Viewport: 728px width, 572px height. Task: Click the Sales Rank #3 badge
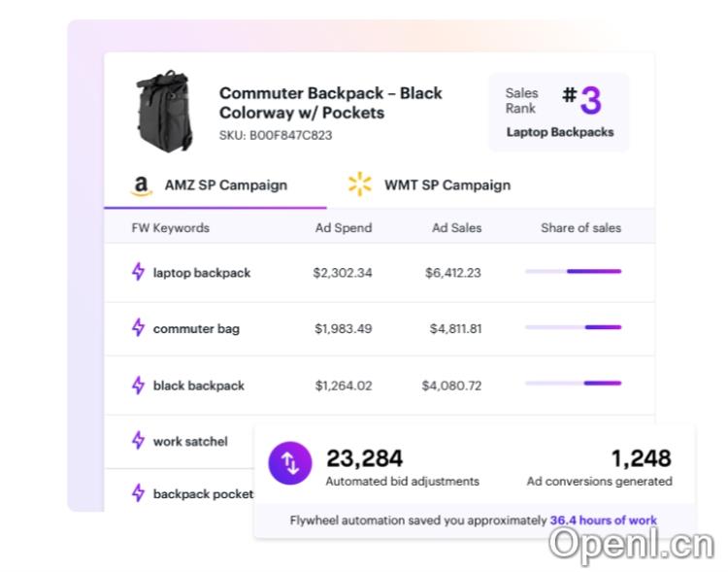point(559,112)
